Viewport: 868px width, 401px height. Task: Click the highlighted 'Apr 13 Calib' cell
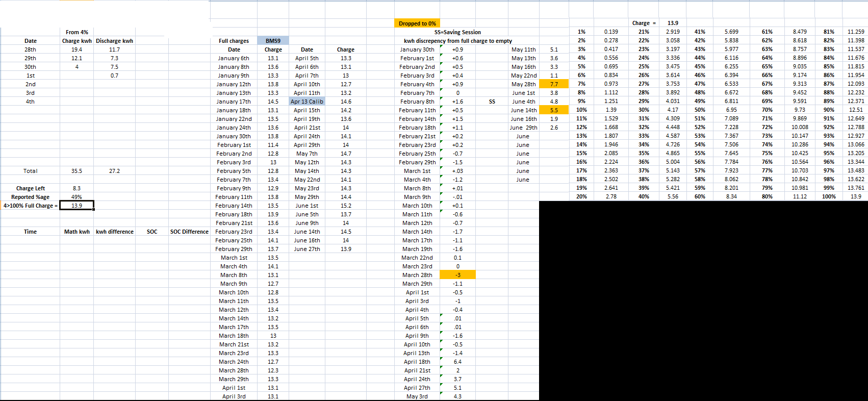pos(307,102)
